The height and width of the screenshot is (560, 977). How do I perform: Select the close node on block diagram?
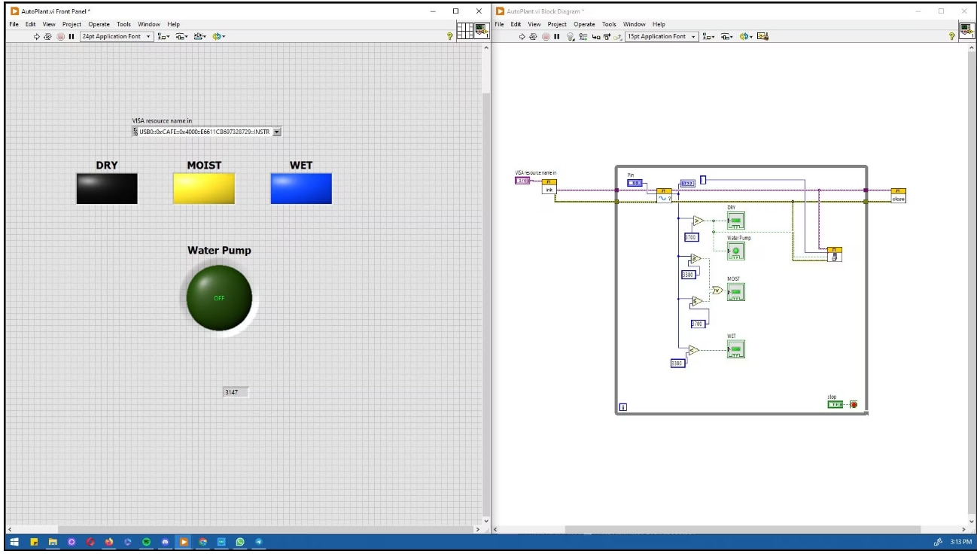899,195
